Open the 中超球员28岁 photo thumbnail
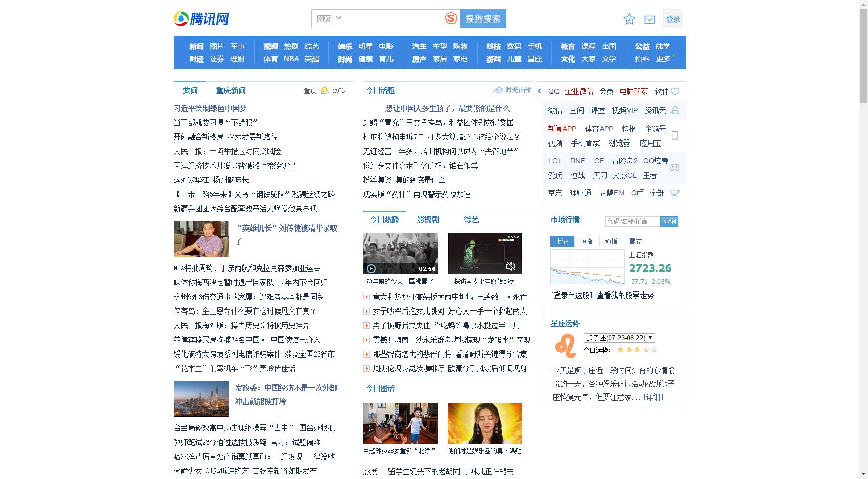 (400, 423)
